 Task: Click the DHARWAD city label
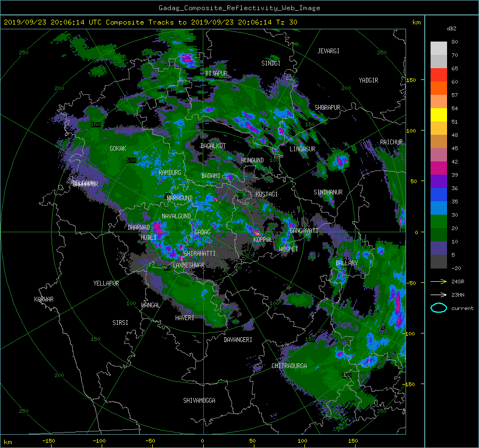pos(139,227)
